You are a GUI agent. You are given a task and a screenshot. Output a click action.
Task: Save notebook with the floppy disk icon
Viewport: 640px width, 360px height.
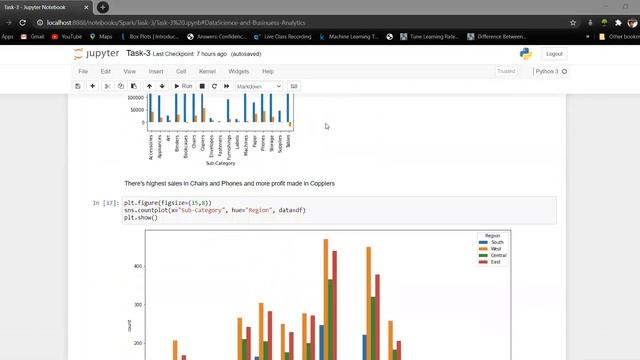point(78,86)
